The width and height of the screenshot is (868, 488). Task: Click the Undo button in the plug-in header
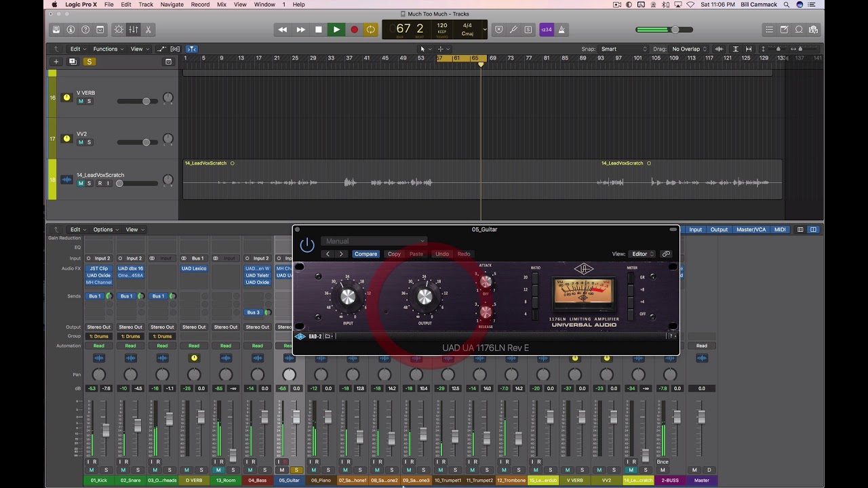pyautogui.click(x=442, y=254)
